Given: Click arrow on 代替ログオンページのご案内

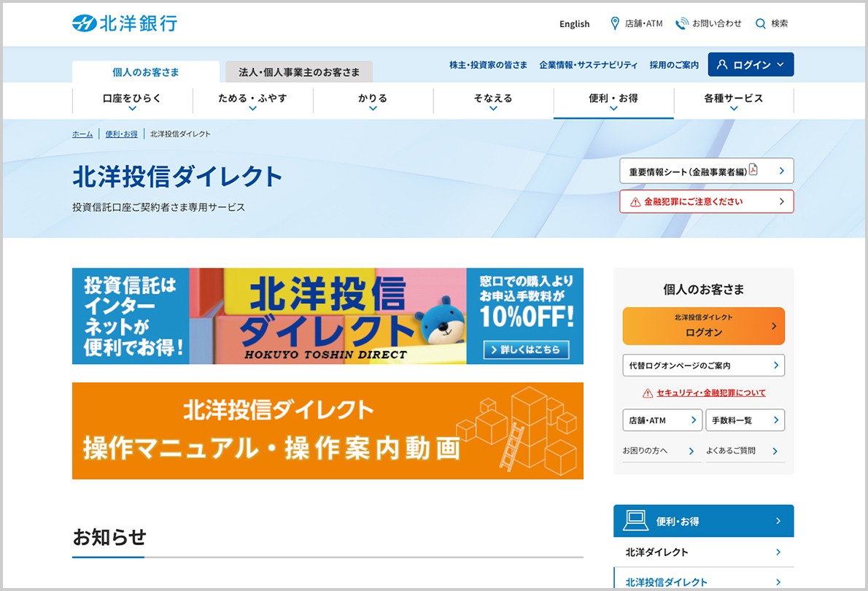Looking at the screenshot, I should pos(775,365).
